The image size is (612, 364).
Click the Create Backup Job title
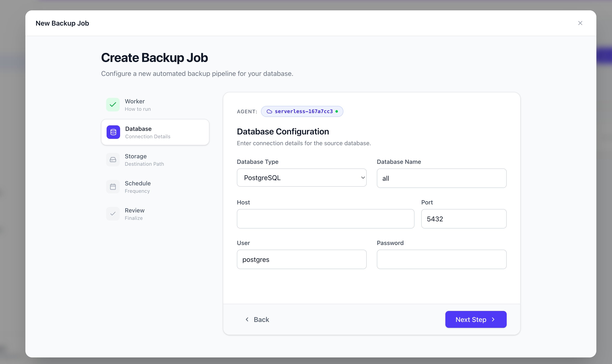pos(154,58)
